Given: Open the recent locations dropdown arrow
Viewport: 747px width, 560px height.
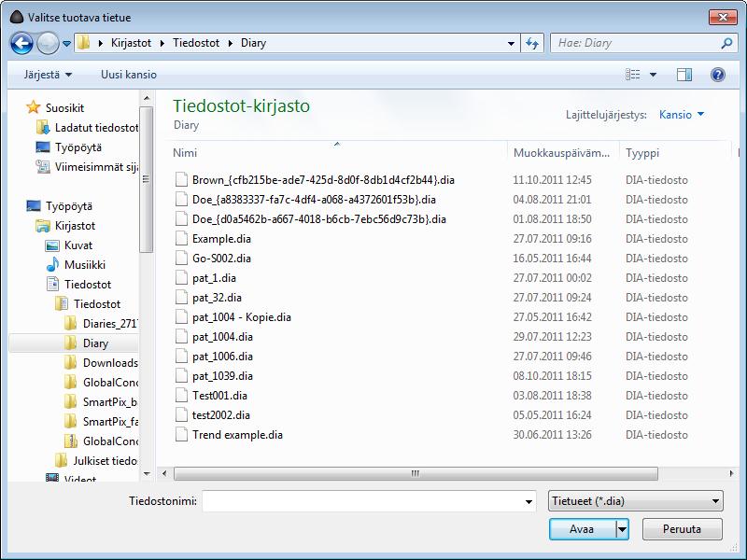Looking at the screenshot, I should click(66, 43).
